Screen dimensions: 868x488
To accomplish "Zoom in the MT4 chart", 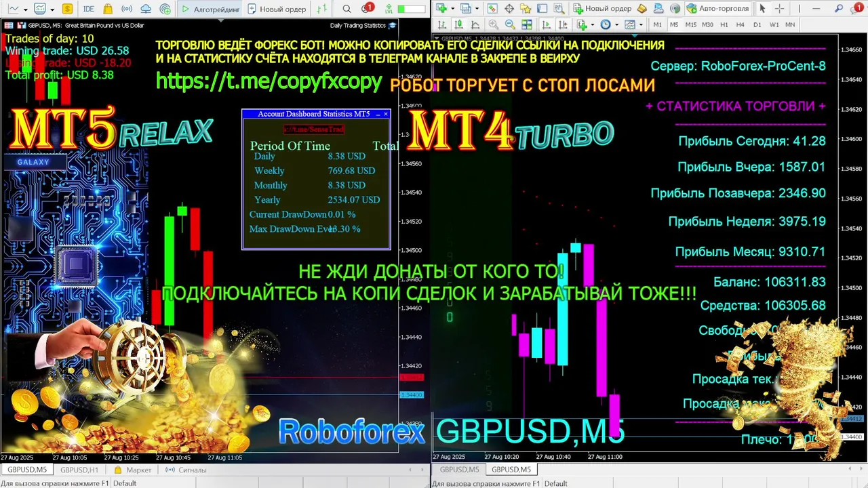I will pyautogui.click(x=493, y=24).
